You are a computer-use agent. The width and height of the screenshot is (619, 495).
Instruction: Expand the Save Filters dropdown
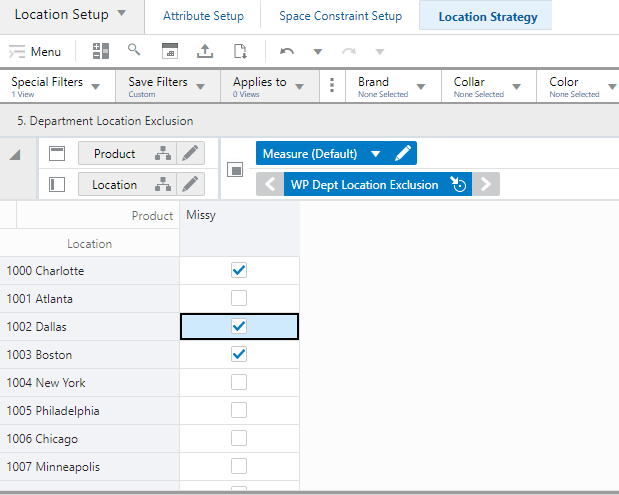[167, 86]
